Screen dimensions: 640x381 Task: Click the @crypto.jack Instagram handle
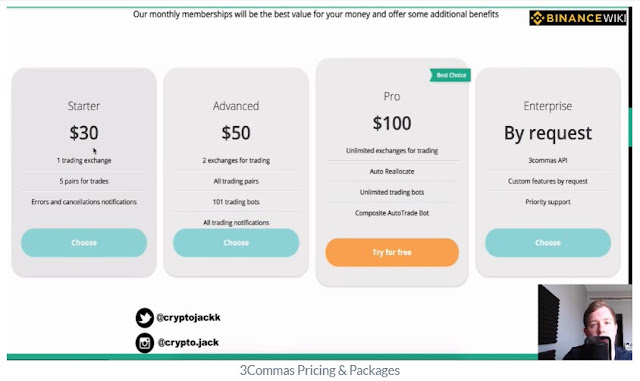click(x=188, y=342)
